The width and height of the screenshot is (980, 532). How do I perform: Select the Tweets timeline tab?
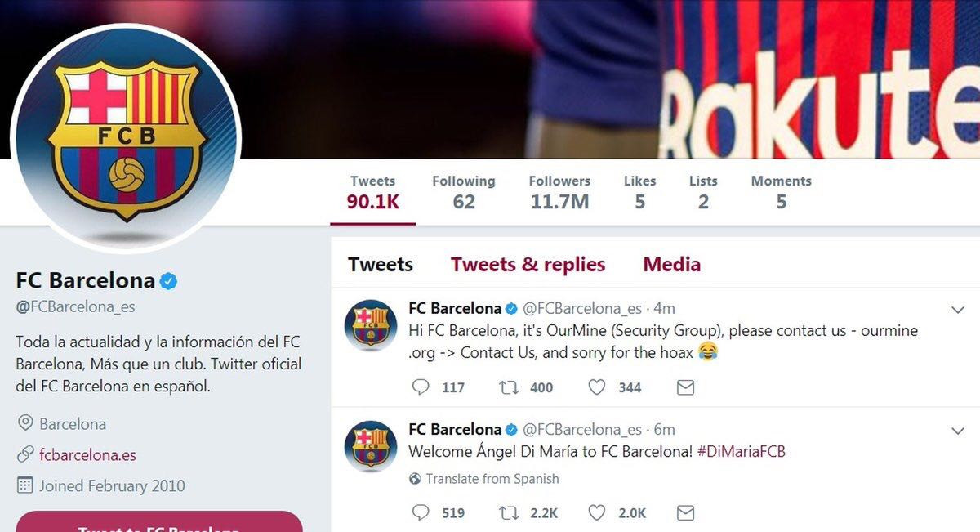pos(381,265)
